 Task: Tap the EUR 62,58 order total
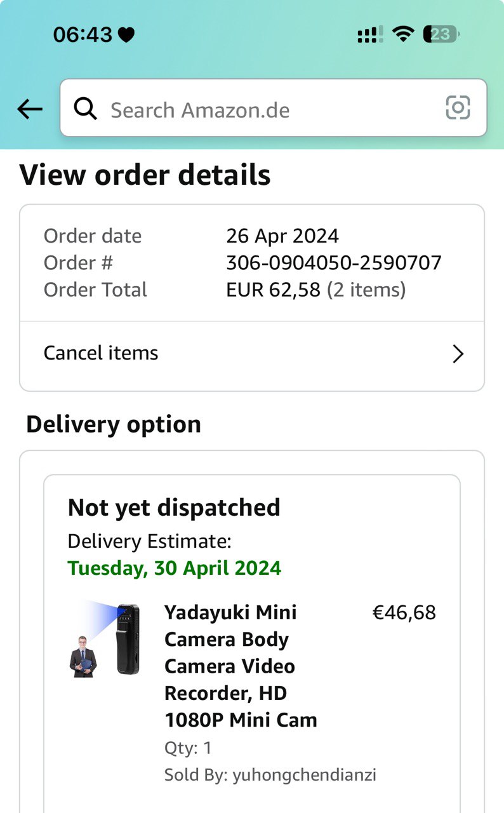273,290
